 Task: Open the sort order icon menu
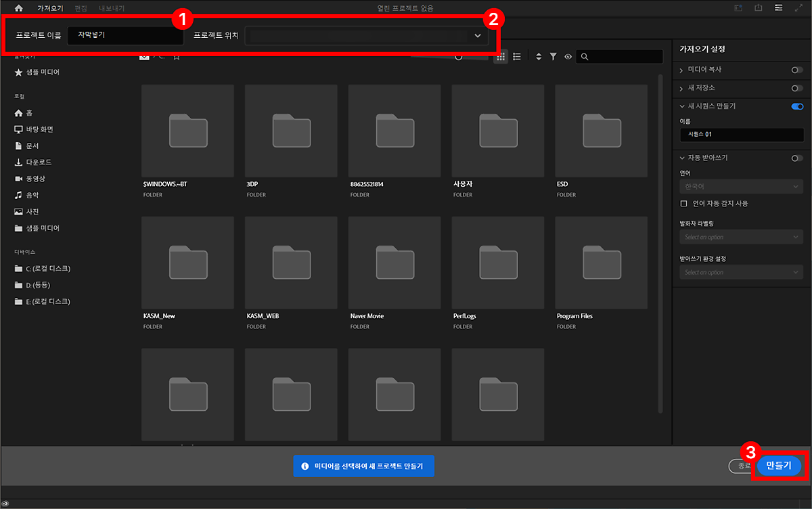click(539, 57)
